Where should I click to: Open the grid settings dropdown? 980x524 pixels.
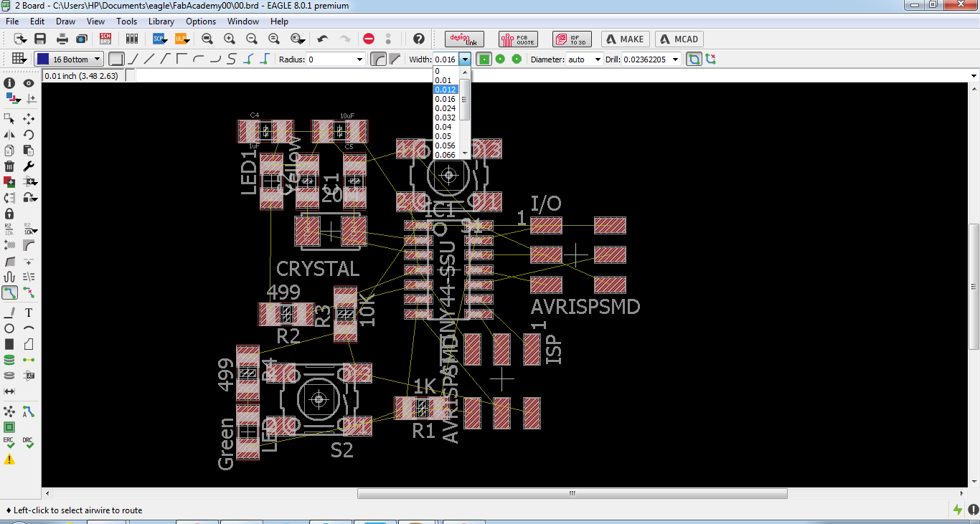[19, 59]
